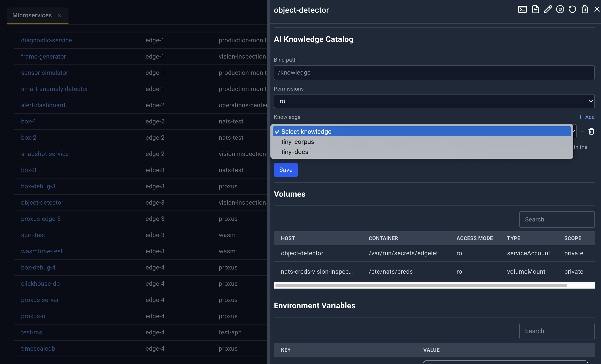Screen dimensions: 601x364
Task: Open the timescaledb microservice link
Action: (38, 348)
